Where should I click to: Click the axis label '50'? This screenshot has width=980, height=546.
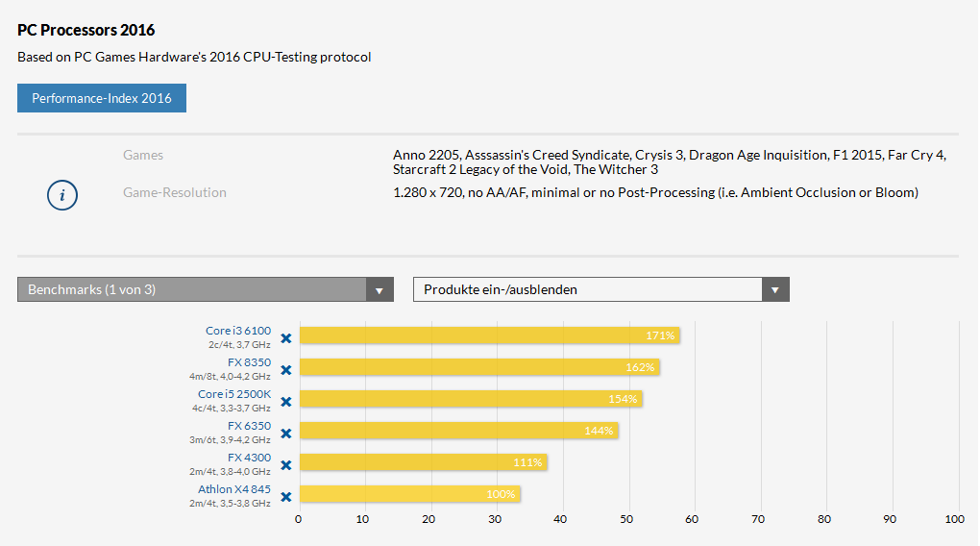626,519
